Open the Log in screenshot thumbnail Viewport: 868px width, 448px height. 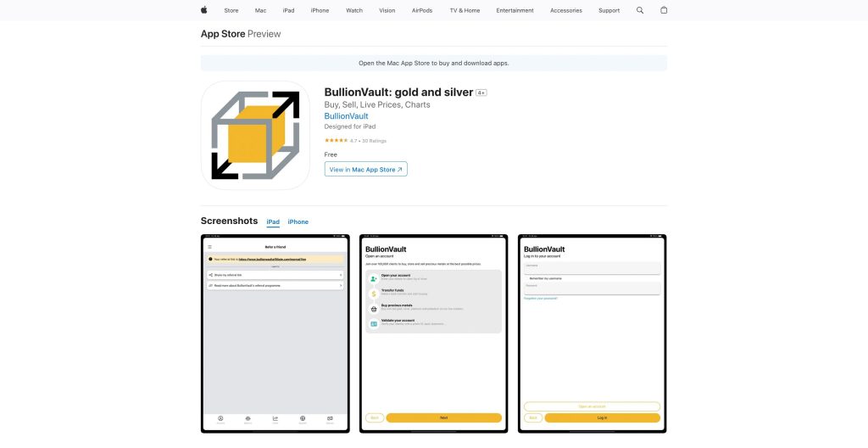[592, 333]
